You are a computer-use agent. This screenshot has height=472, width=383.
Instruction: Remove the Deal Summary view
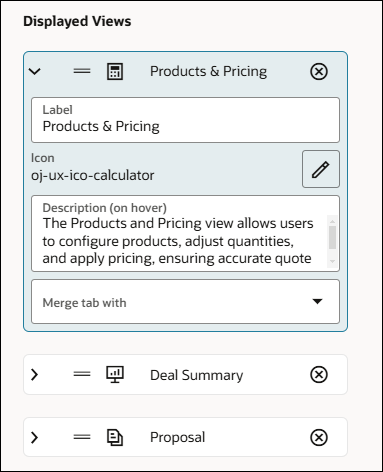coord(319,375)
